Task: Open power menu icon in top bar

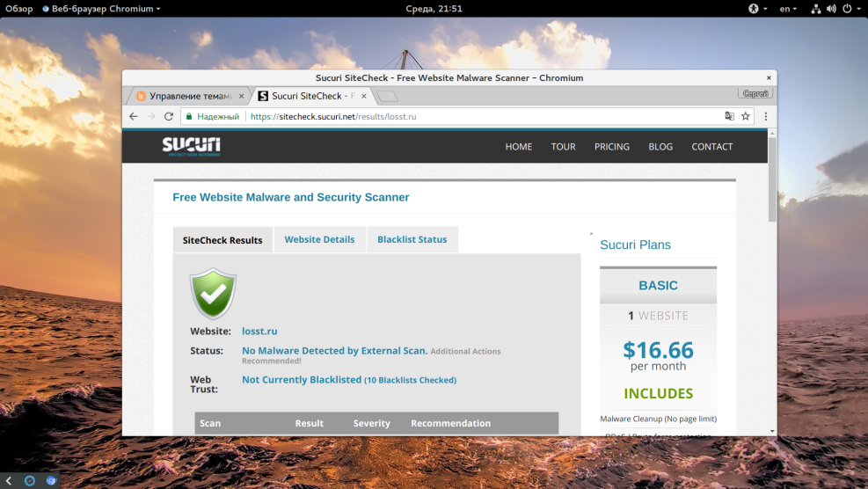Action: [848, 8]
